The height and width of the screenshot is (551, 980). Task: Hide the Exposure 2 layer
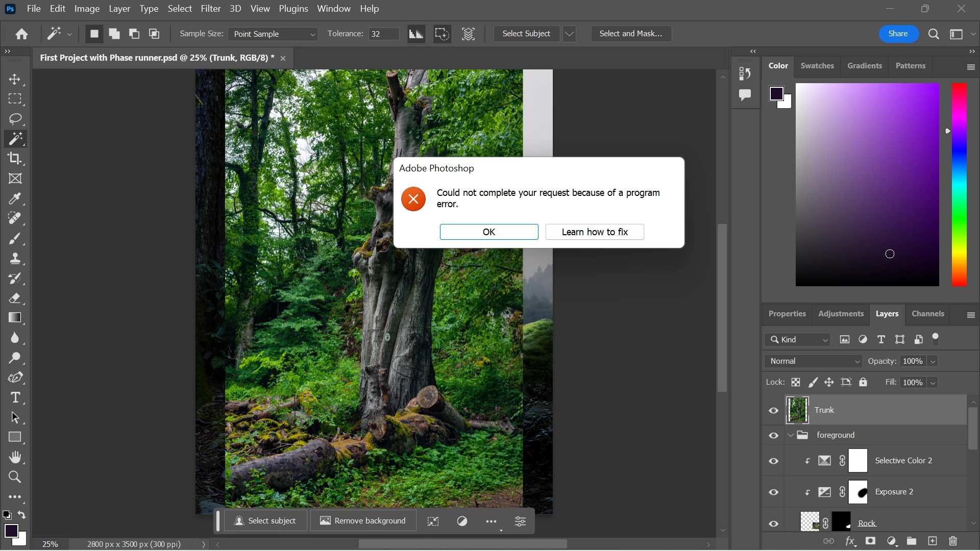pyautogui.click(x=774, y=492)
